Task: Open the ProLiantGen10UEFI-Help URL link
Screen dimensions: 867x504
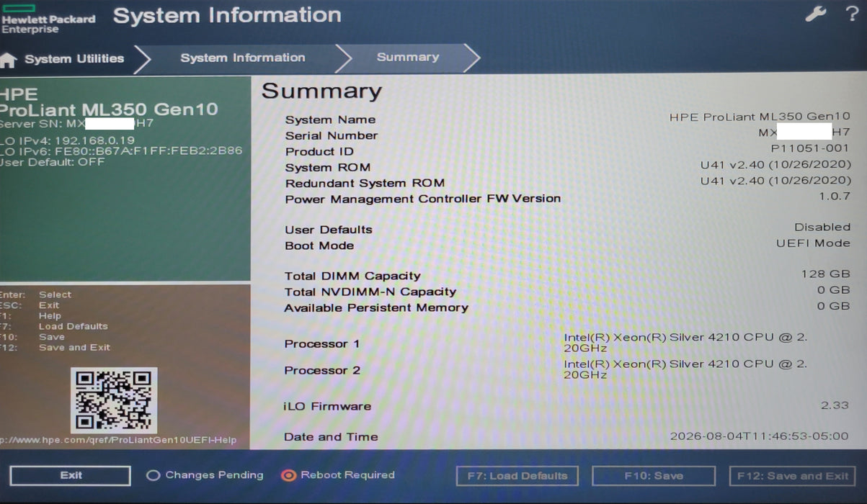Action: (118, 440)
